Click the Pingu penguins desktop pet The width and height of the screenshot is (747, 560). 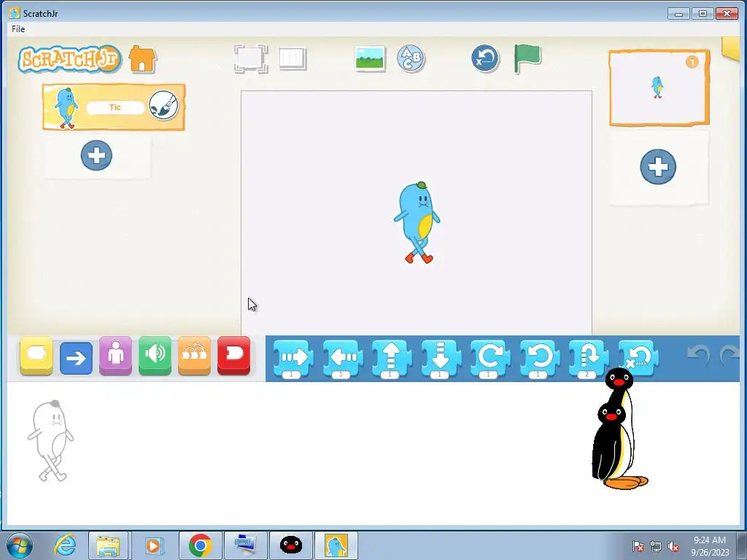point(619,429)
